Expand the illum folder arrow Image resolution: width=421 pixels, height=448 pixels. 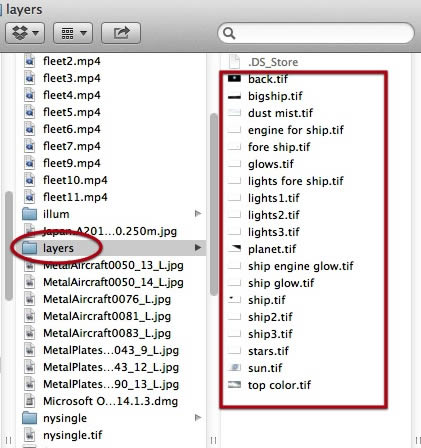point(198,213)
